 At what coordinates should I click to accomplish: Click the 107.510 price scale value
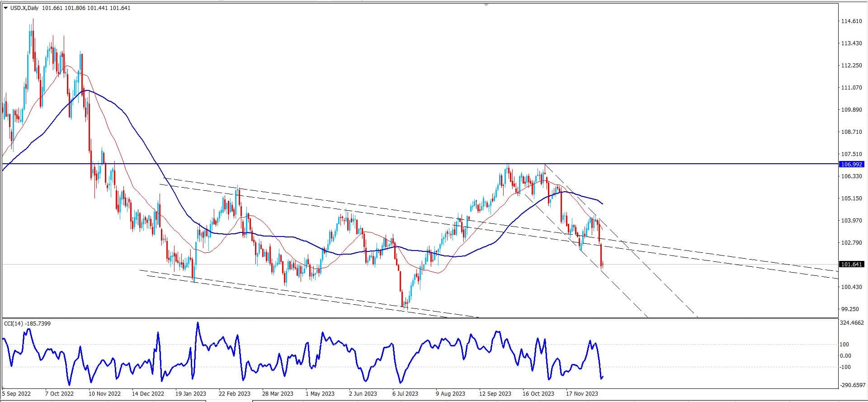pyautogui.click(x=851, y=154)
